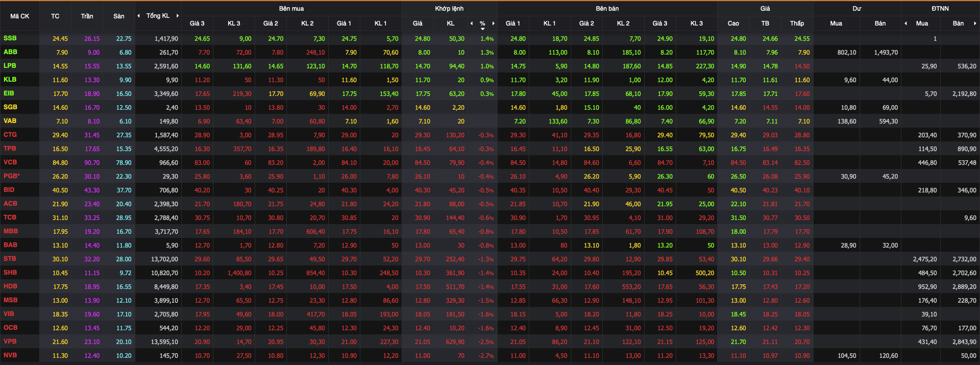This screenshot has height=365, width=980.
Task: Click the Tổng KL column header
Action: coord(158,16)
